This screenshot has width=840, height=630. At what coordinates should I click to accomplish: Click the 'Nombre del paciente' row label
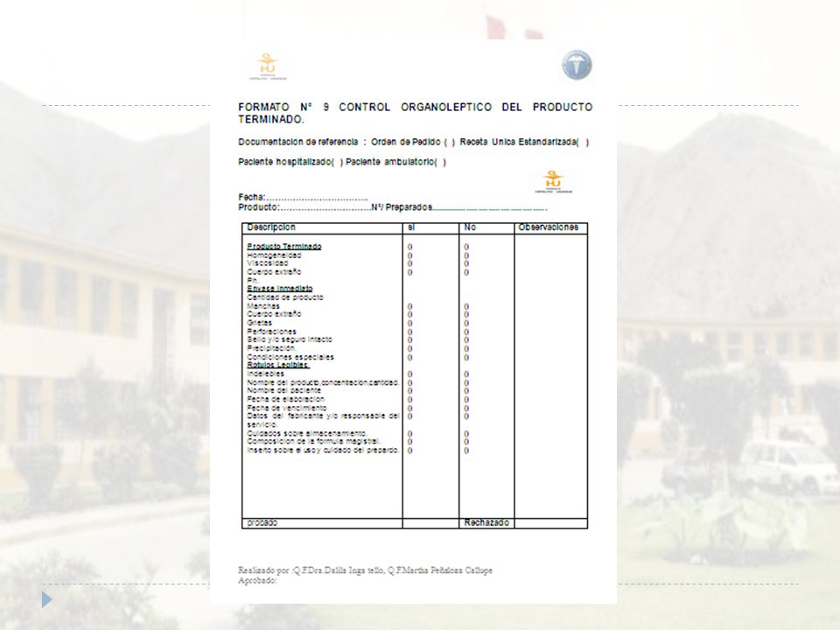click(x=283, y=390)
